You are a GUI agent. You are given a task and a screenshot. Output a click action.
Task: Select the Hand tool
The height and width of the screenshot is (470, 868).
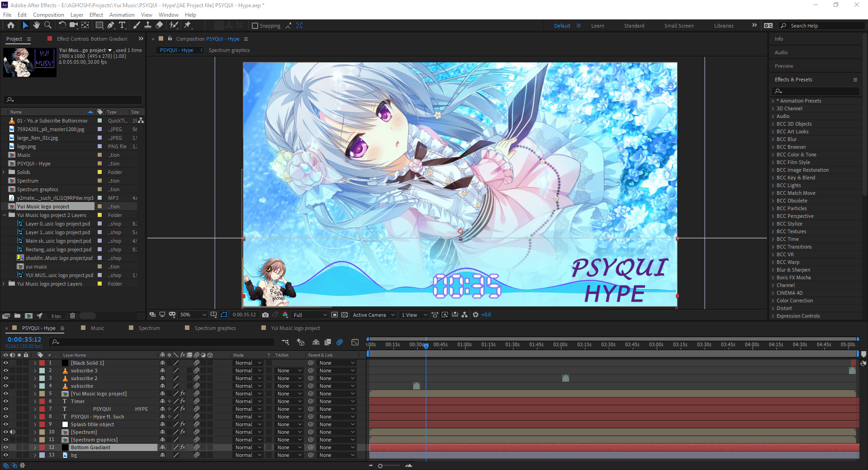(37, 26)
